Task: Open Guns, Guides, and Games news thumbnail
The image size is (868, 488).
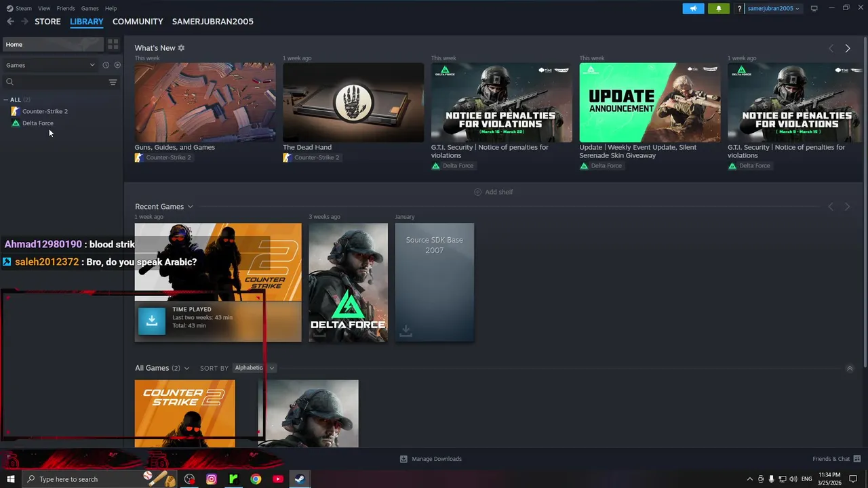Action: pyautogui.click(x=205, y=102)
